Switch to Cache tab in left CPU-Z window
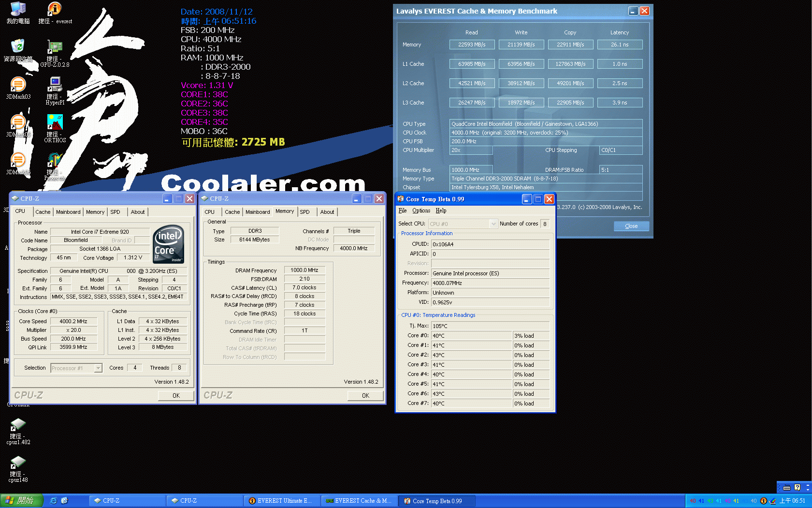 point(43,212)
